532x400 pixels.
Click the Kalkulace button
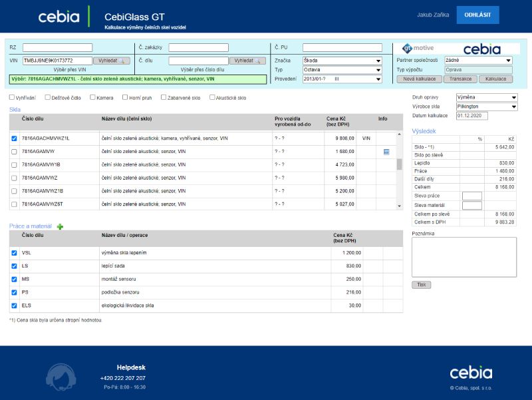click(x=495, y=79)
